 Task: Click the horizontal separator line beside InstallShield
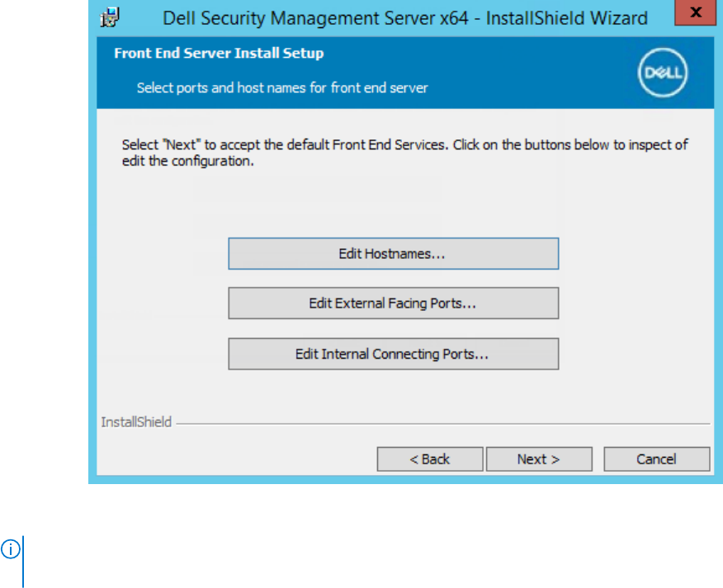pyautogui.click(x=443, y=424)
